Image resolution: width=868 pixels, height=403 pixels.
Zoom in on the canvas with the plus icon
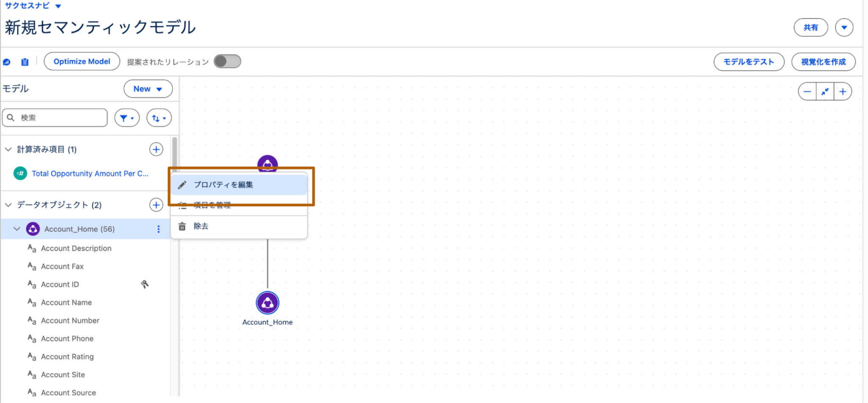coord(843,91)
